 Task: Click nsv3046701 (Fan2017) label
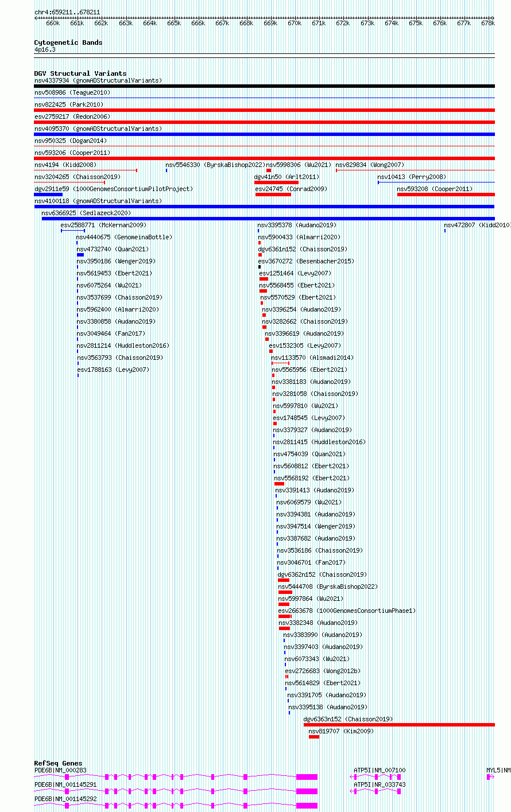(x=311, y=562)
